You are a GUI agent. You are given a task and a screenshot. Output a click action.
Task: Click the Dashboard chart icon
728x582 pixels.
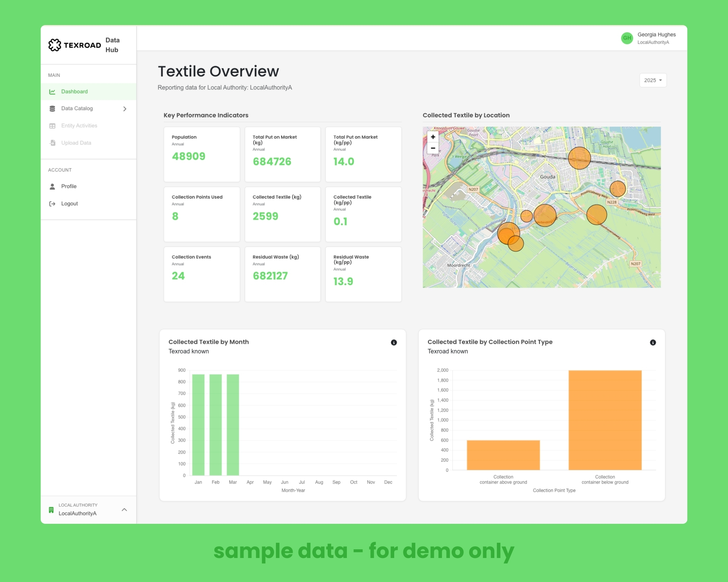click(52, 92)
